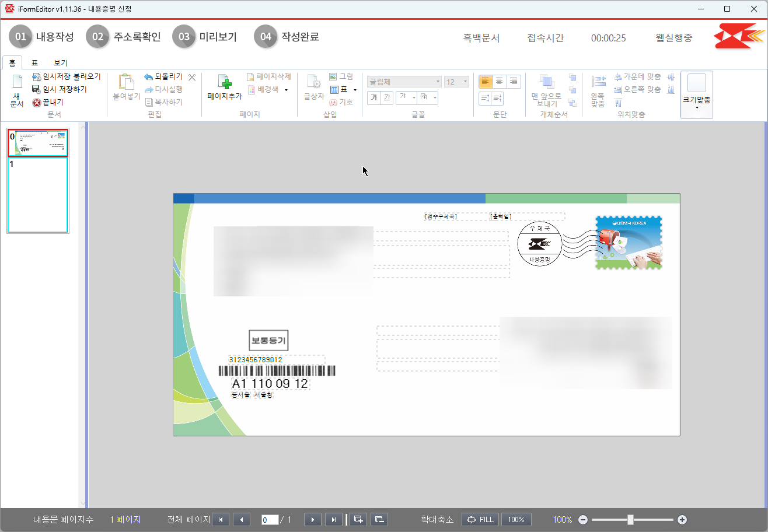Save temporarily with 임시 저장하기

pos(59,89)
